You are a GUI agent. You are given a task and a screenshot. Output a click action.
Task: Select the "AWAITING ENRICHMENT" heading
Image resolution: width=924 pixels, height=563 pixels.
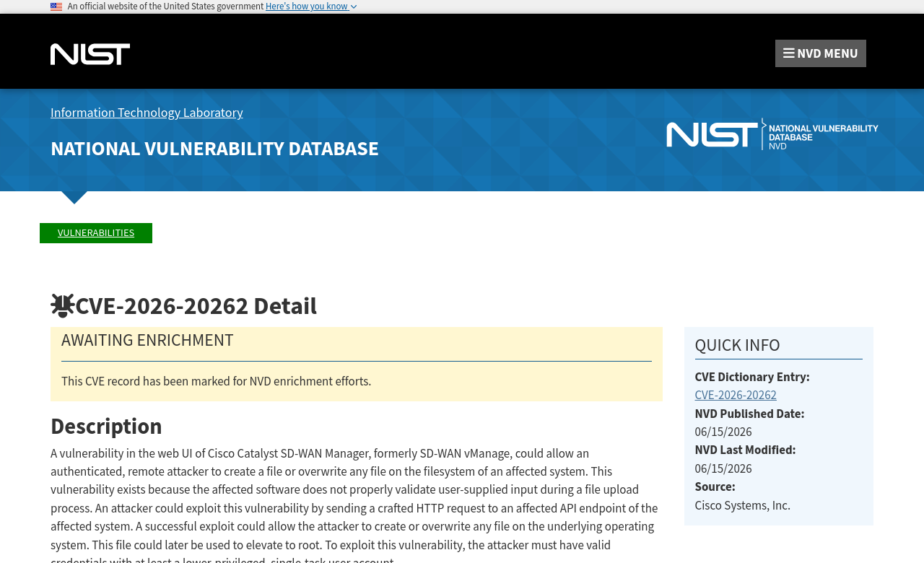(147, 340)
